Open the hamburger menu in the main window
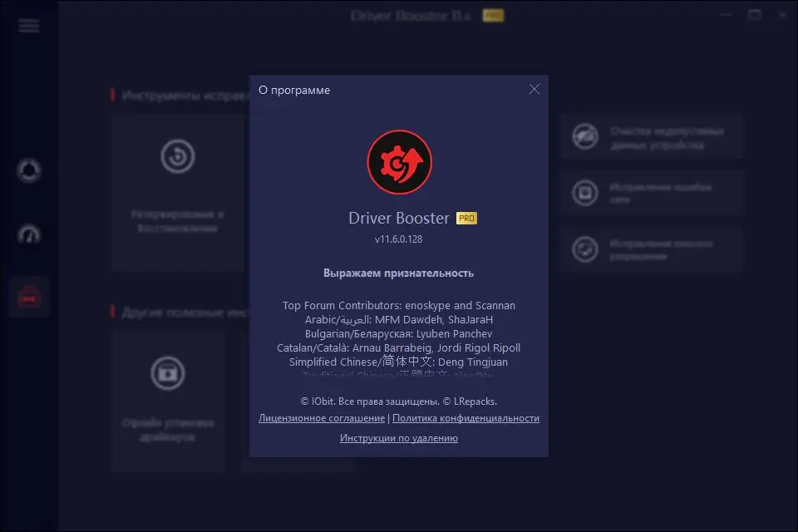Viewport: 798px width, 532px height. [x=29, y=26]
